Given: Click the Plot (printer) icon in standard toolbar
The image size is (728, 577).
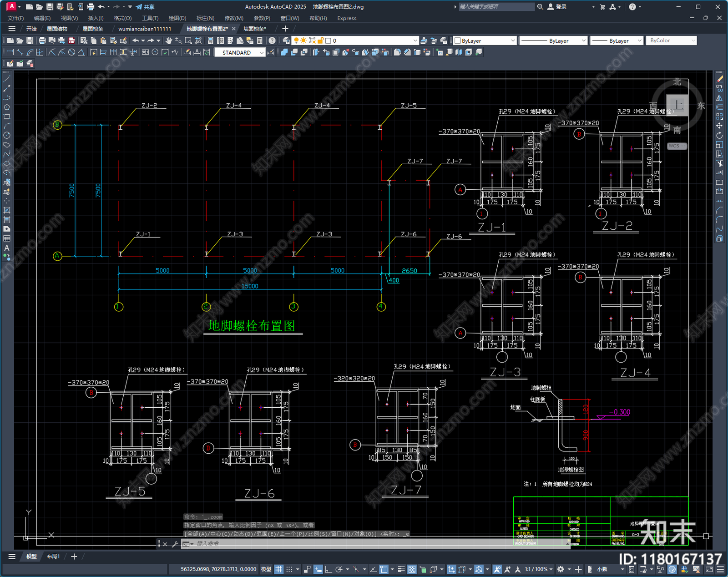Looking at the screenshot, I should 42,40.
